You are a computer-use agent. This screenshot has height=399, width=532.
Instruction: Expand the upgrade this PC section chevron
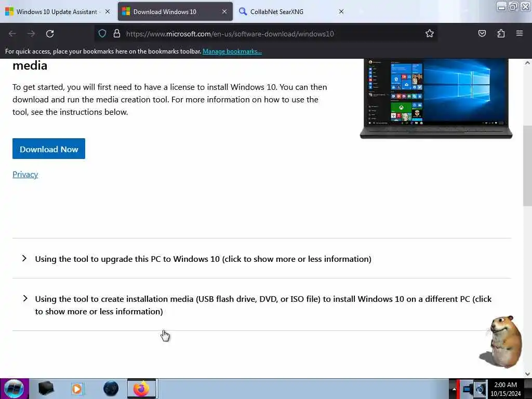click(x=24, y=259)
